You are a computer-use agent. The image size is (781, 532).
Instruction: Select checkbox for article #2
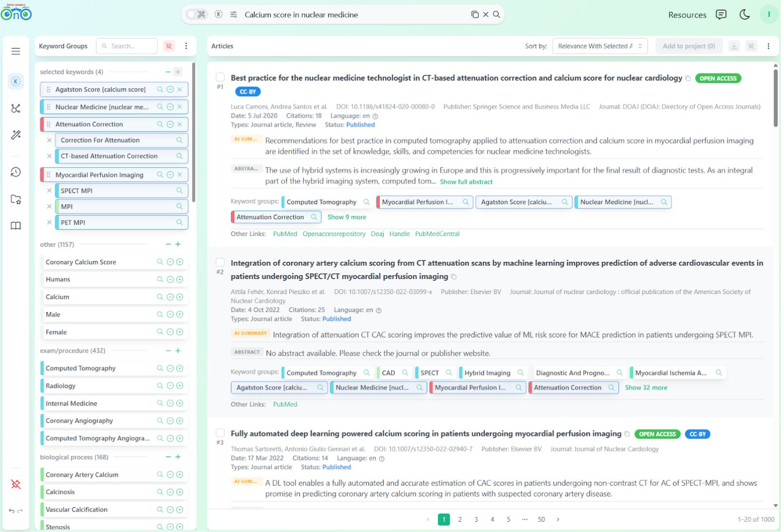click(x=220, y=262)
